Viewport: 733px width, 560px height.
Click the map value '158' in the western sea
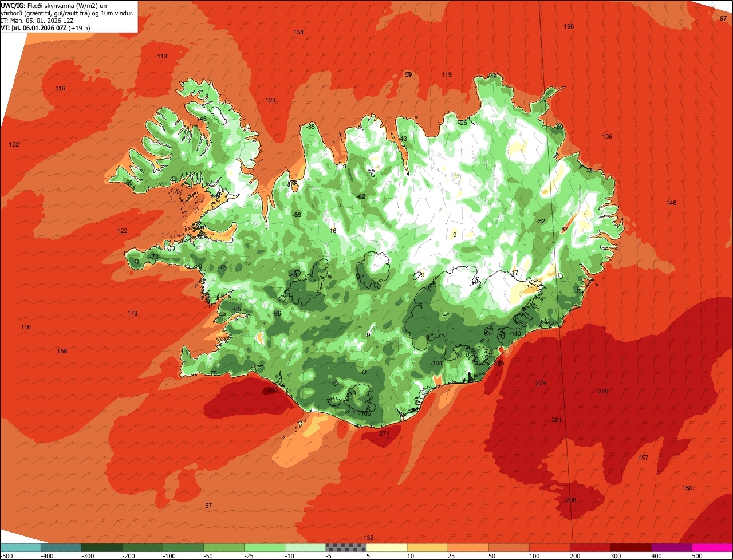[62, 351]
